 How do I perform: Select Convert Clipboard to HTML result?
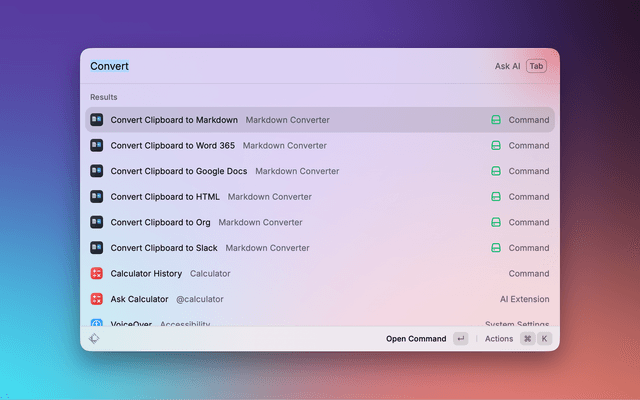[165, 197]
